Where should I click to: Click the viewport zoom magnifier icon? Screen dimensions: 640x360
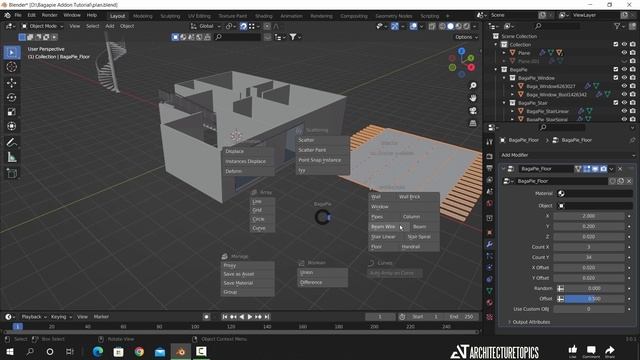[x=473, y=85]
